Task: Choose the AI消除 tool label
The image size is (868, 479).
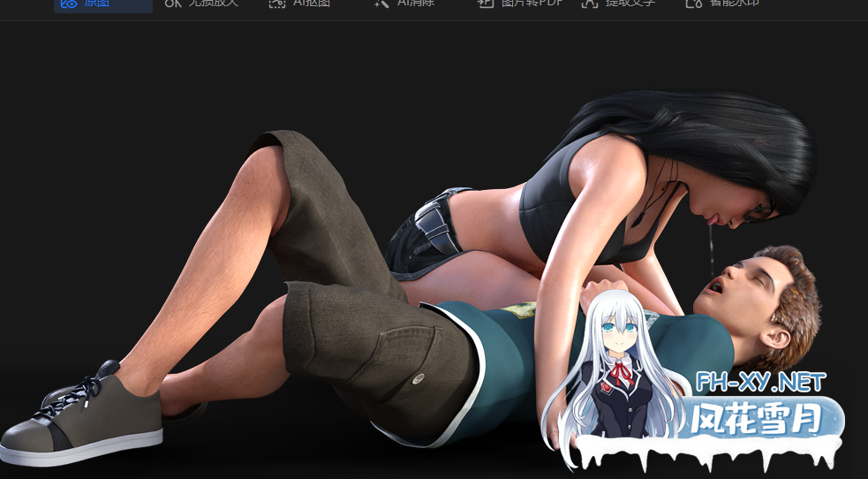Action: (415, 4)
